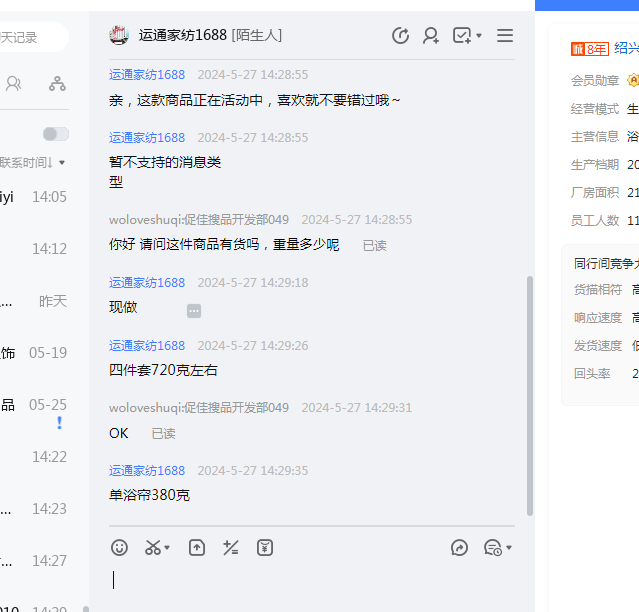Click the add contact icon in header
639x612 pixels.
(x=431, y=36)
